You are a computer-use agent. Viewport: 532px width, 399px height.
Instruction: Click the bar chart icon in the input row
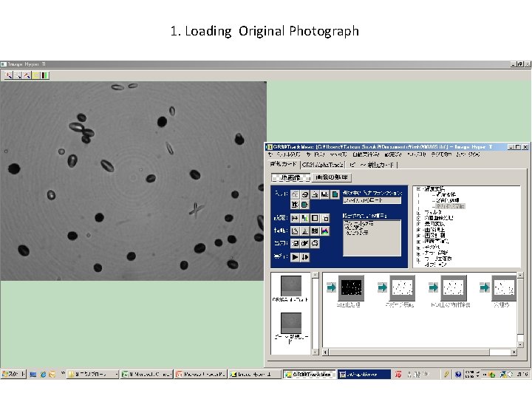[324, 194]
